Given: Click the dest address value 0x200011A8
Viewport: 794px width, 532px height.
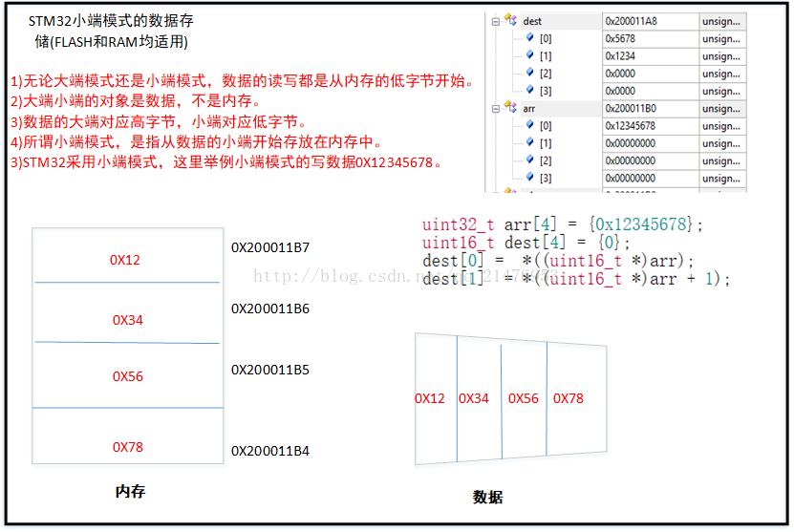Looking at the screenshot, I should (x=631, y=21).
